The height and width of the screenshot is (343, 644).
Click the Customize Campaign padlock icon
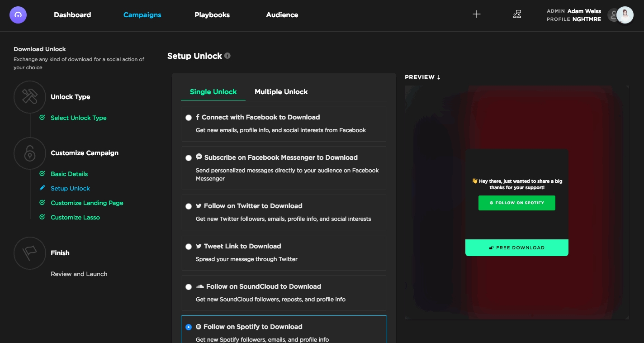pos(30,153)
